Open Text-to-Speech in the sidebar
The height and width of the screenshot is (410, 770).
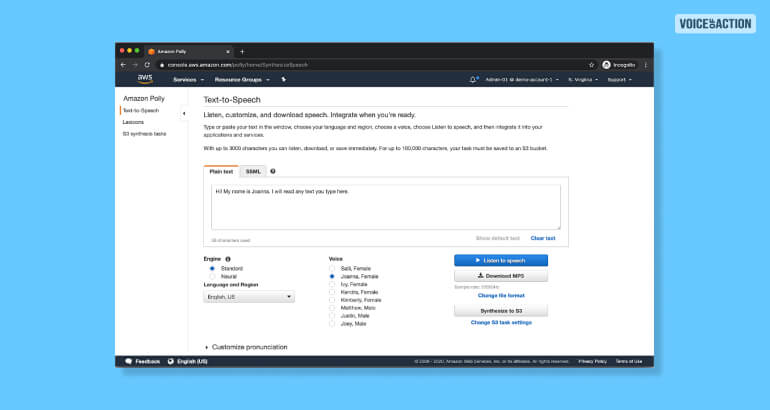pos(141,110)
